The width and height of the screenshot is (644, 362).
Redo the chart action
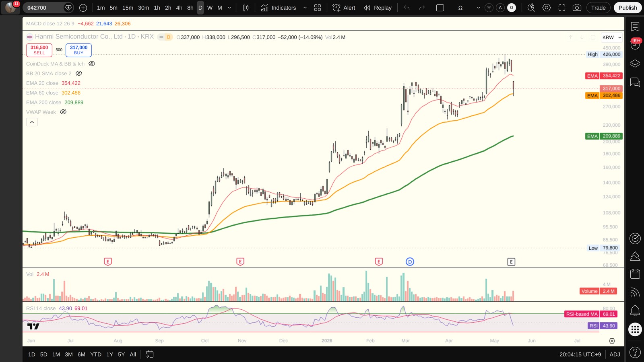422,8
